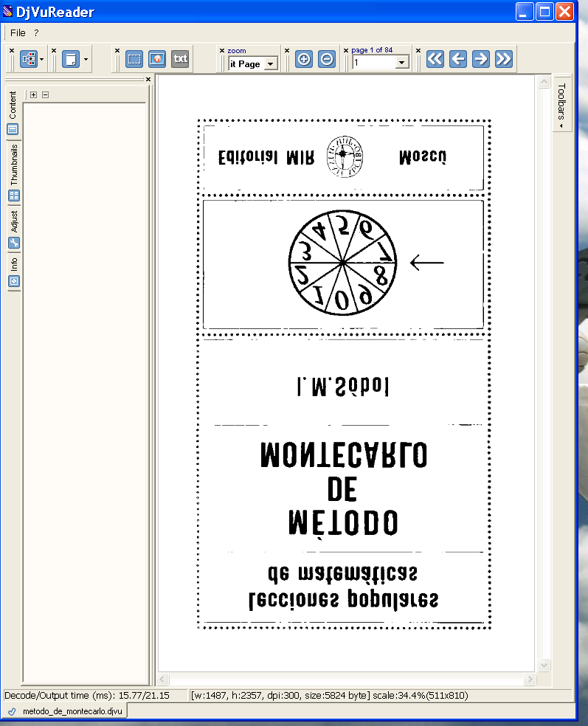The height and width of the screenshot is (726, 588).
Task: Click the zoom out minus icon
Action: [327, 59]
